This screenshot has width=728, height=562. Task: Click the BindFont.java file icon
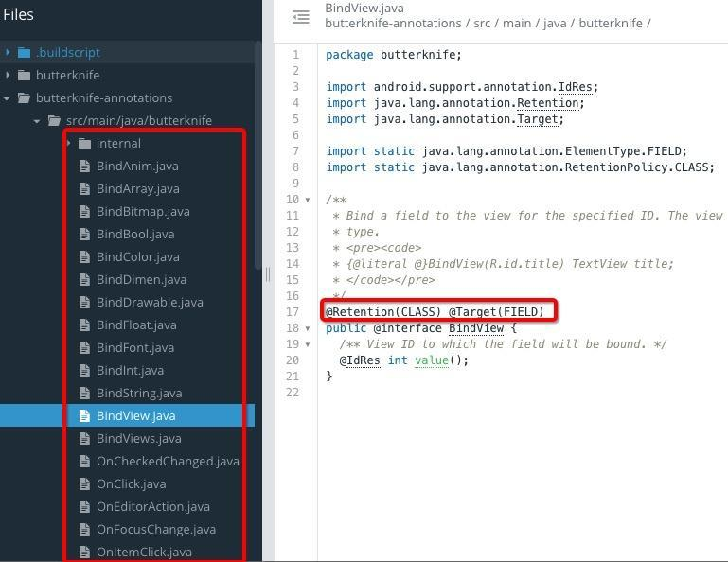click(84, 348)
